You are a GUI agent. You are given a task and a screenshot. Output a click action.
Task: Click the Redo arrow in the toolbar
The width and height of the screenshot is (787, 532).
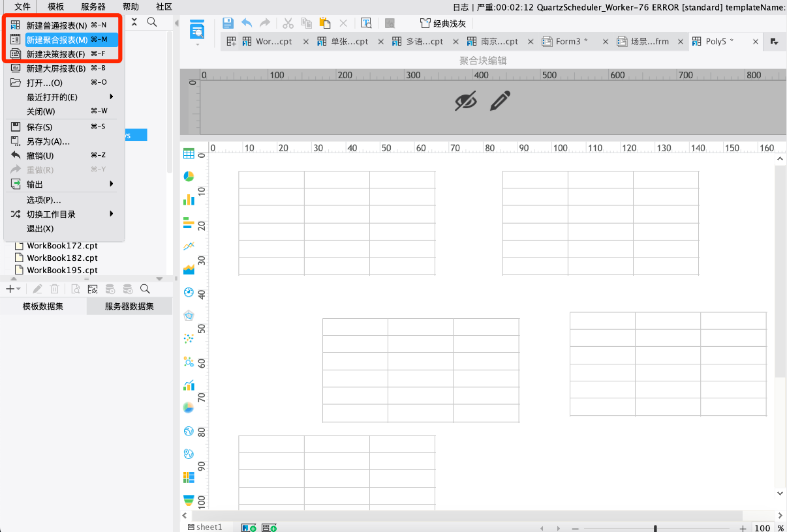264,23
